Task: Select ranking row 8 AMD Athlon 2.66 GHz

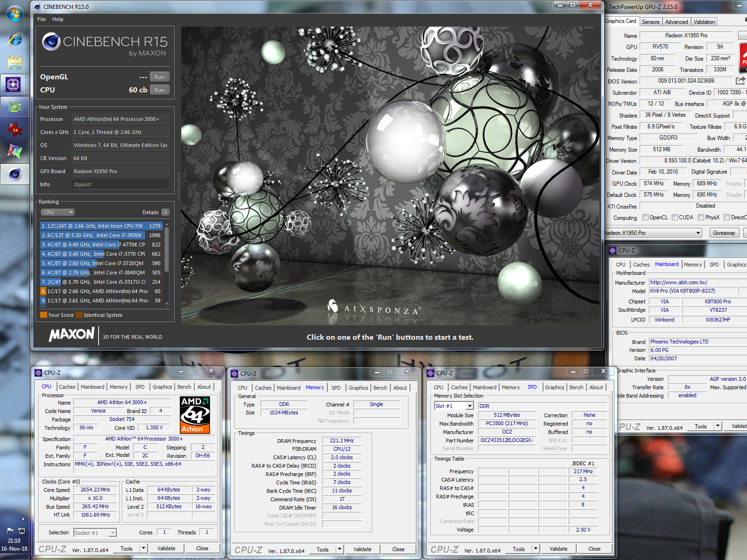Action: [101, 291]
